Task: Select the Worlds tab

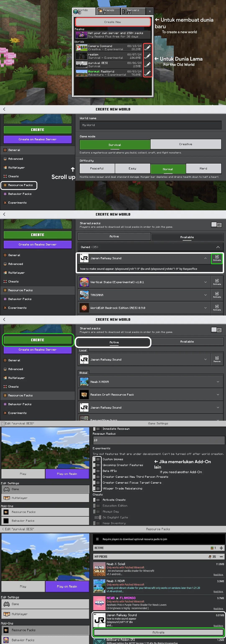Action: [84, 11]
